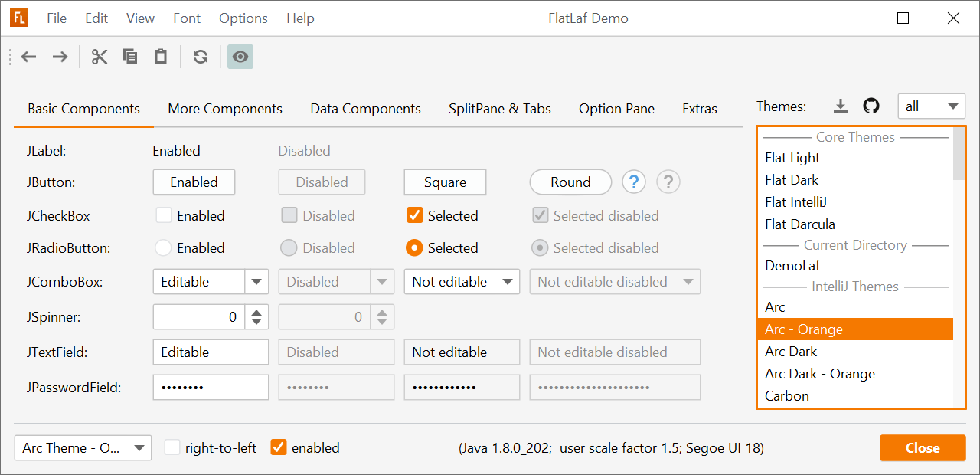Click the Forward arrow toolbar icon
The image size is (980, 475).
[x=60, y=57]
